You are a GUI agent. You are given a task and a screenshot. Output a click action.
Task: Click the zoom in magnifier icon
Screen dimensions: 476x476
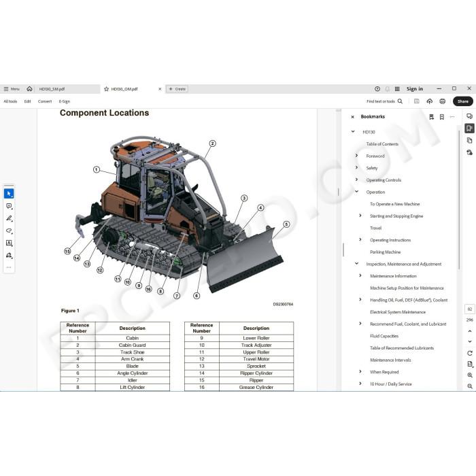[x=470, y=375]
